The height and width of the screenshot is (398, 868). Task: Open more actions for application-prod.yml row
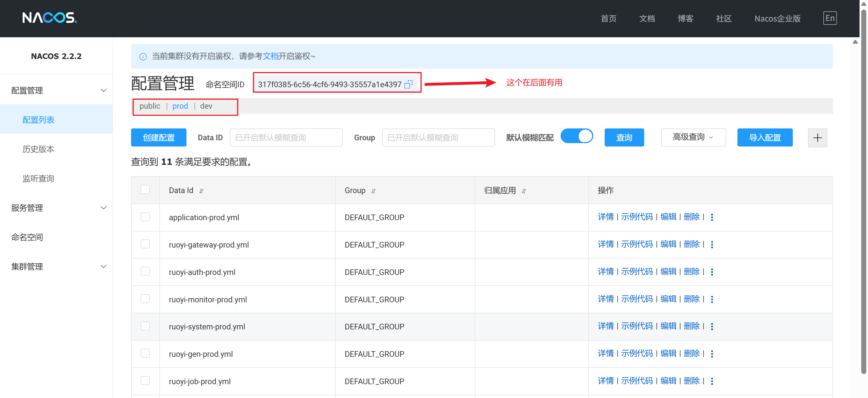click(x=712, y=217)
